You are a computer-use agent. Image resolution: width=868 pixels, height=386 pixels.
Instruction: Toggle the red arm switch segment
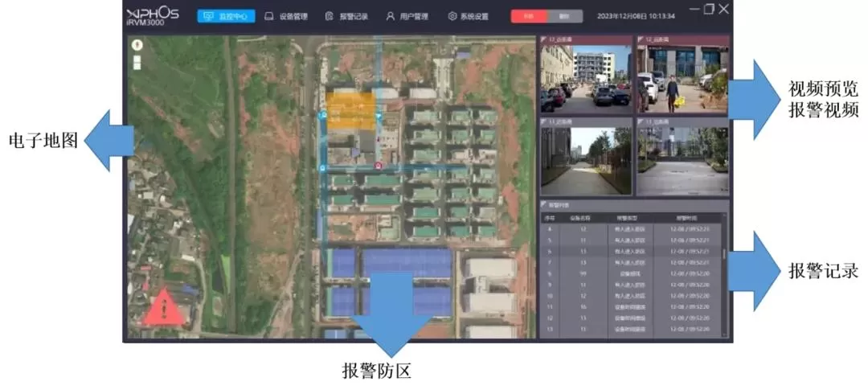coord(529,15)
